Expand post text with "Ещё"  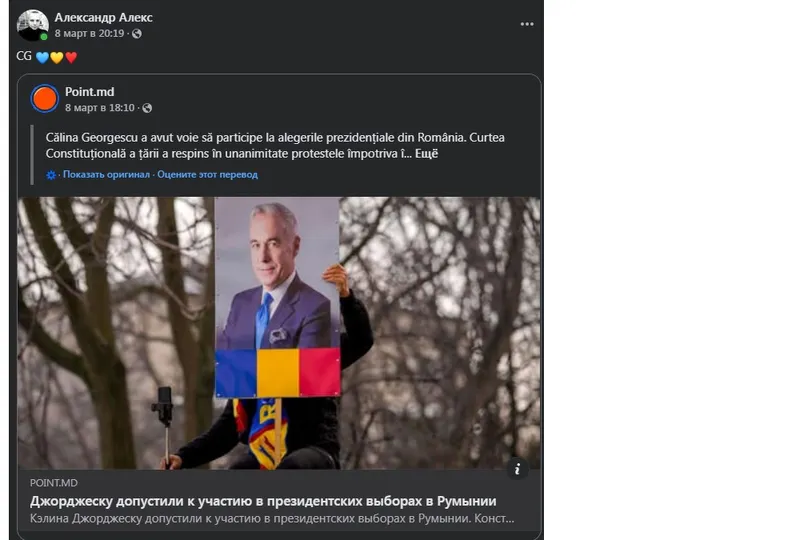pos(427,154)
